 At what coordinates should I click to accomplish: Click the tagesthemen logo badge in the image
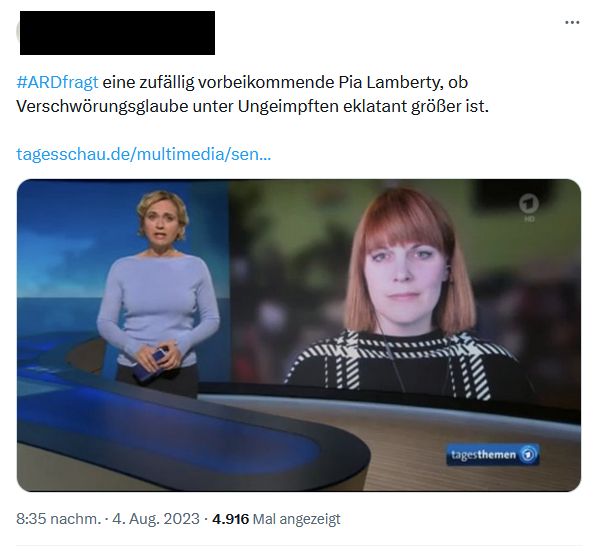pyautogui.click(x=493, y=454)
